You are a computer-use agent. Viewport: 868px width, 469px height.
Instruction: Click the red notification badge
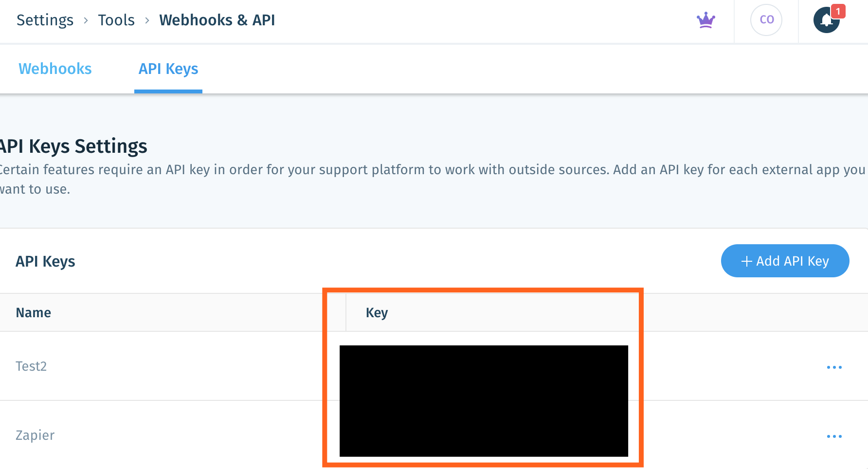pyautogui.click(x=838, y=11)
